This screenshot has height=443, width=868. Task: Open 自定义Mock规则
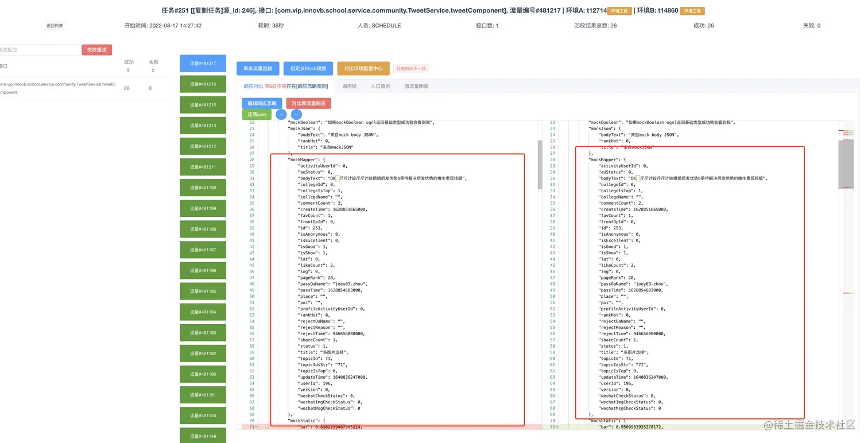click(308, 68)
